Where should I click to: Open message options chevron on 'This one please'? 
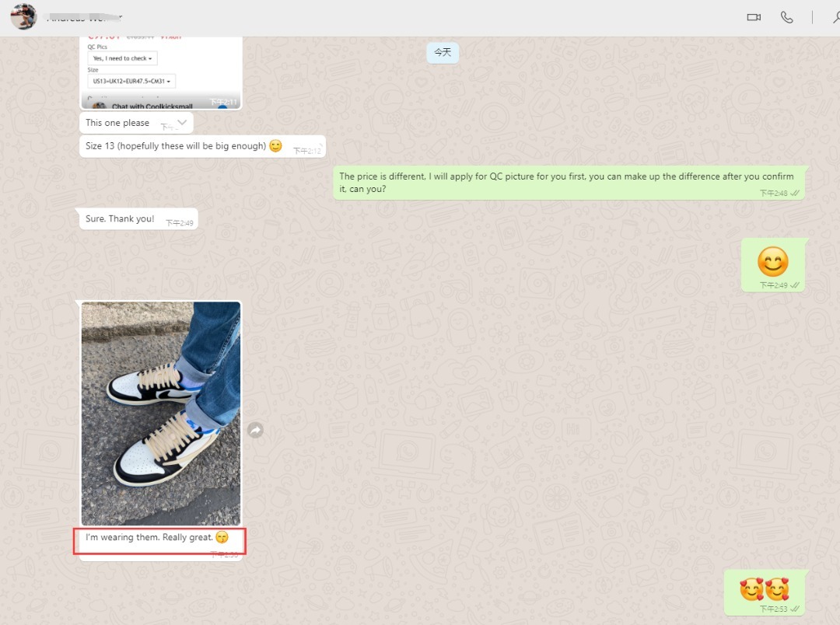180,122
